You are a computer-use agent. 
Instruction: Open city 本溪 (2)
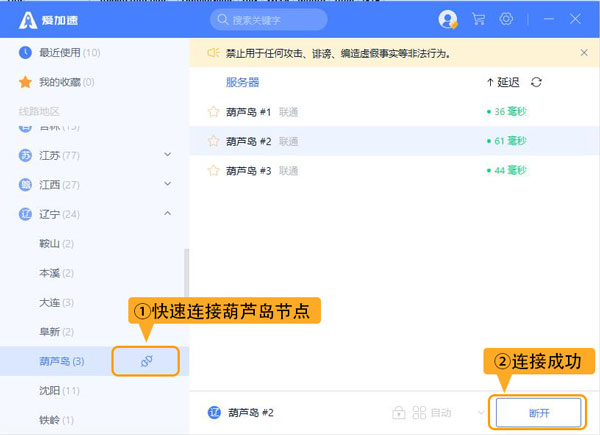coord(56,273)
